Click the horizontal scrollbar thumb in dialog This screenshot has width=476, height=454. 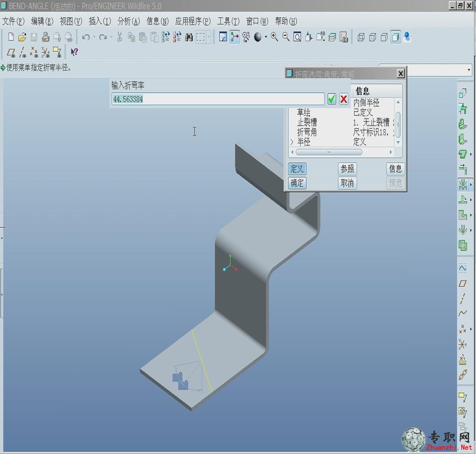click(329, 152)
